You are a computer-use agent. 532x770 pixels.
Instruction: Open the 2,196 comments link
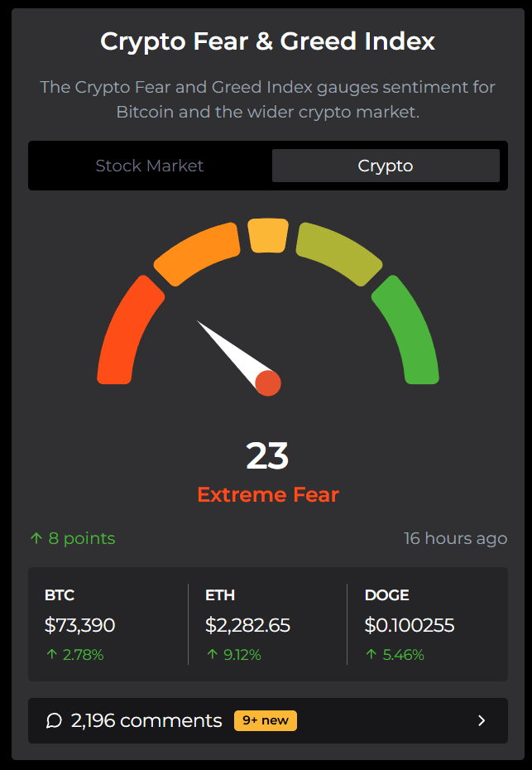coord(146,720)
